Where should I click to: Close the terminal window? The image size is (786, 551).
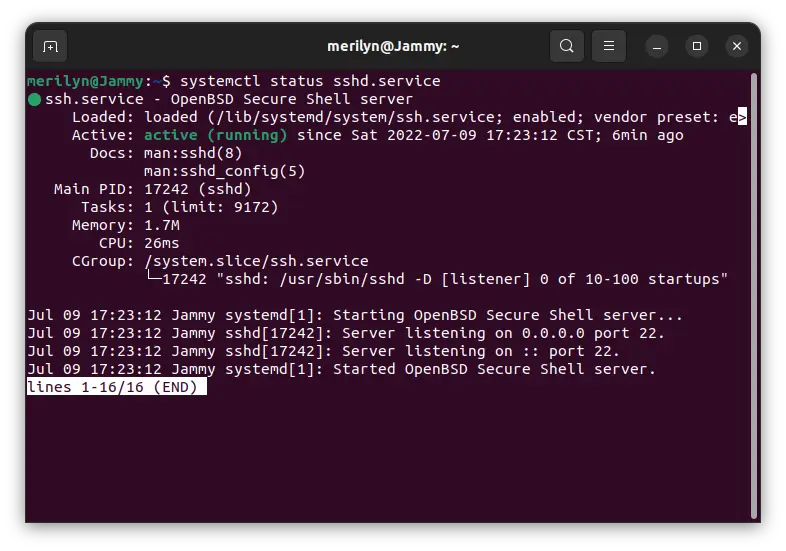coord(737,46)
